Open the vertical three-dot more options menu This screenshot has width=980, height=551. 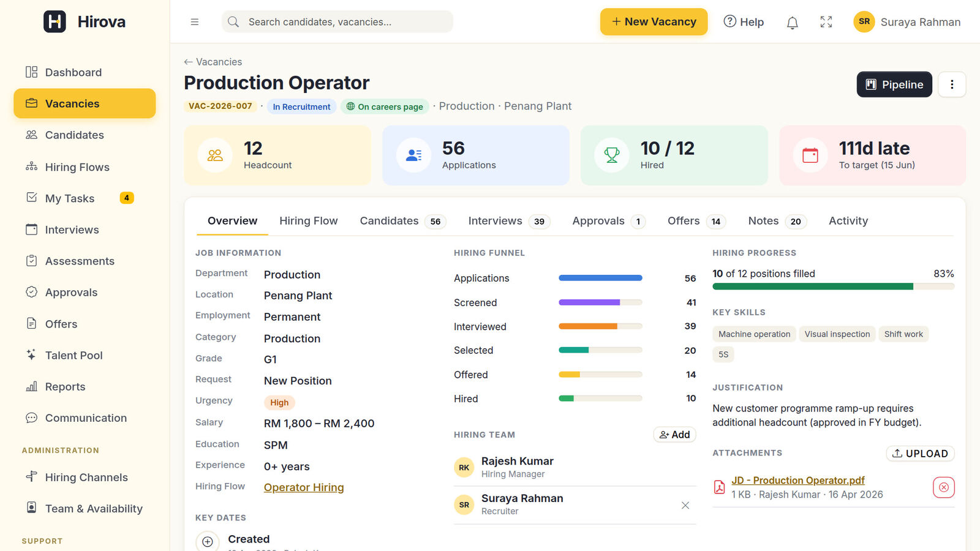(x=952, y=84)
